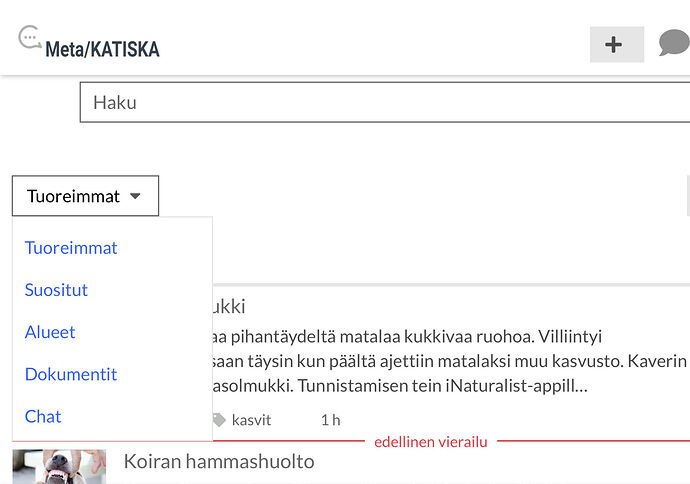Viewport: 690px width, 484px height.
Task: Click the caret arrow beside Tuoreimmat
Action: [136, 197]
